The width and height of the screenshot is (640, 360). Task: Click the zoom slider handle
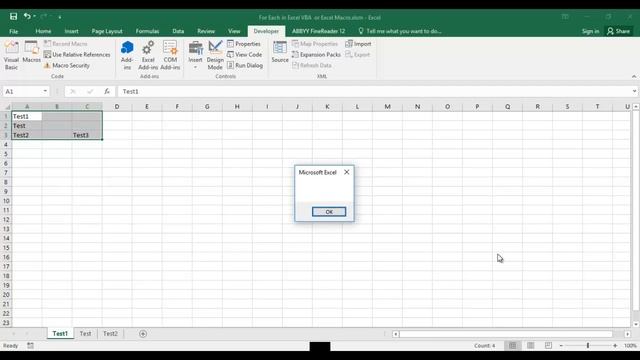tap(588, 346)
